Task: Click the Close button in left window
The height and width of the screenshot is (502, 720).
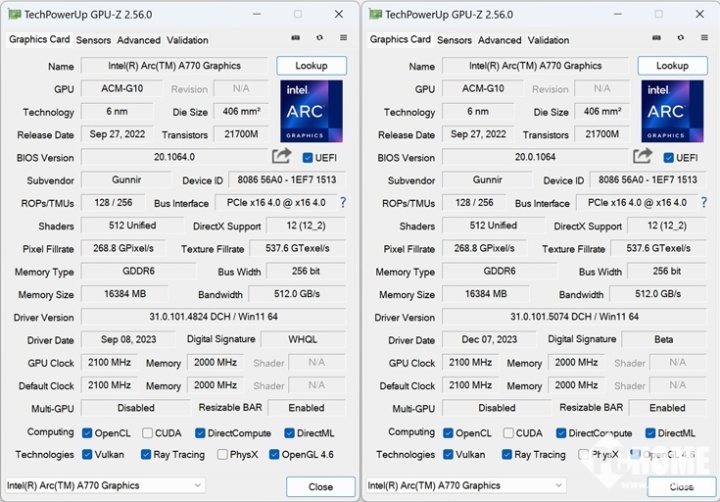Action: 321,486
